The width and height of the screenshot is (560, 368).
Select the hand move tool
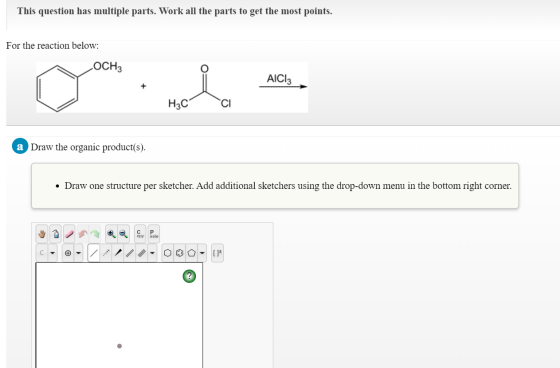pyautogui.click(x=42, y=234)
